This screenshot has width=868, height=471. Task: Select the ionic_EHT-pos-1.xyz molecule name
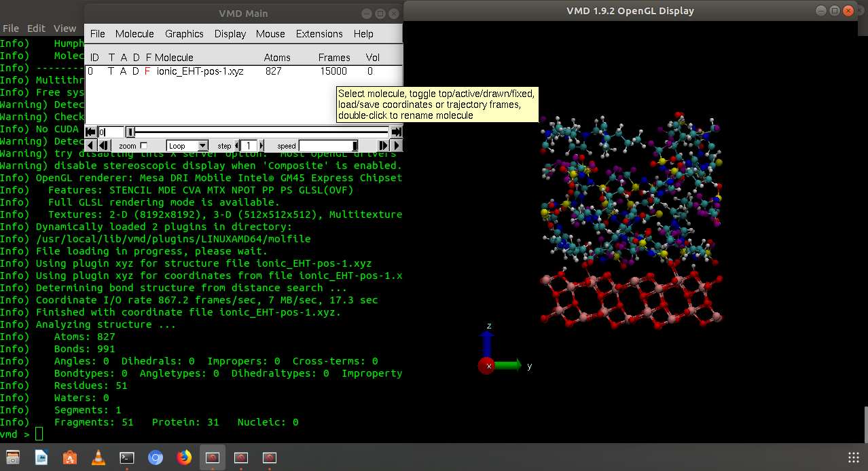[x=200, y=71]
